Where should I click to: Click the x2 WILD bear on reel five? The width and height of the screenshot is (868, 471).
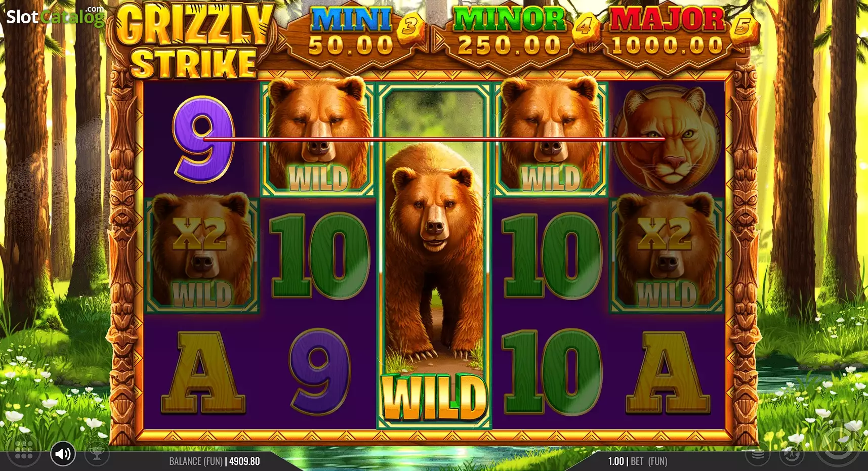pos(667,254)
